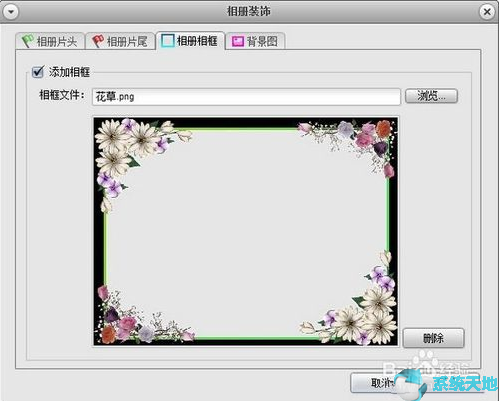Click the flower frame preview image
Viewport: 499px width, 401px height.
246,231
